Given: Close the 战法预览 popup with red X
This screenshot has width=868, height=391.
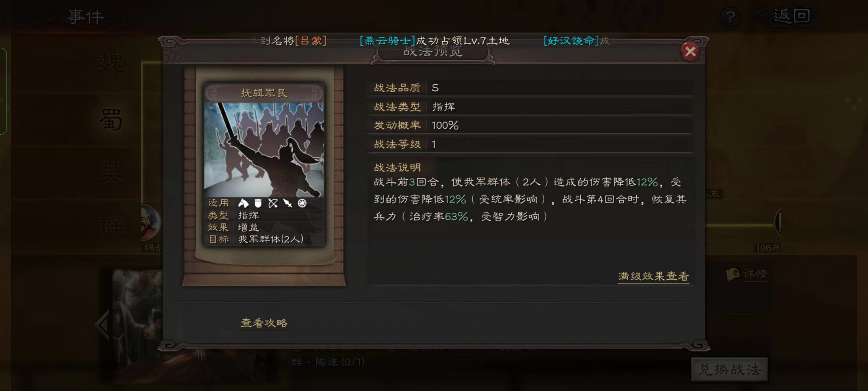Looking at the screenshot, I should [x=690, y=52].
